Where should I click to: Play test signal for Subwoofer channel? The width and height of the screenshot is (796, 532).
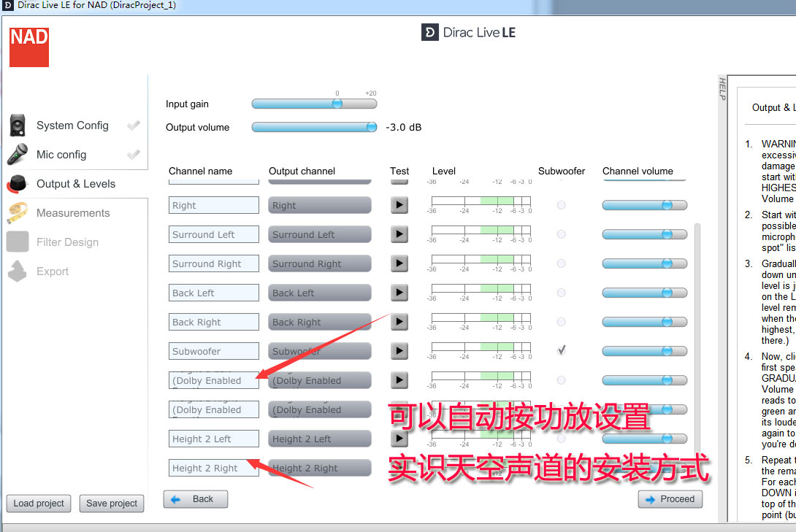[x=399, y=350]
